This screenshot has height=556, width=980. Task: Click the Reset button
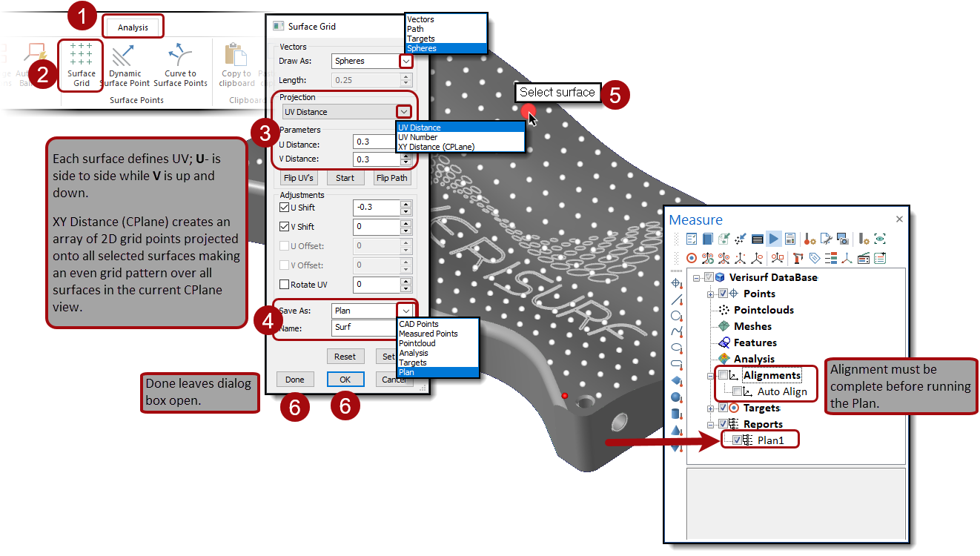(x=345, y=357)
